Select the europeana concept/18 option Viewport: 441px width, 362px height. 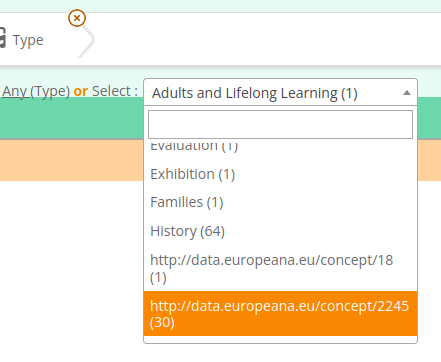click(280, 268)
